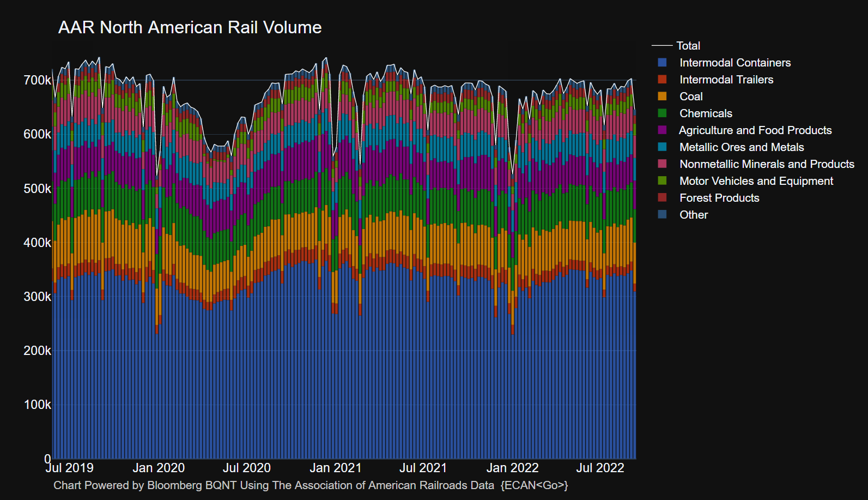This screenshot has height=500, width=868.
Task: Click the Jul 2019 x-axis label
Action: click(x=69, y=468)
